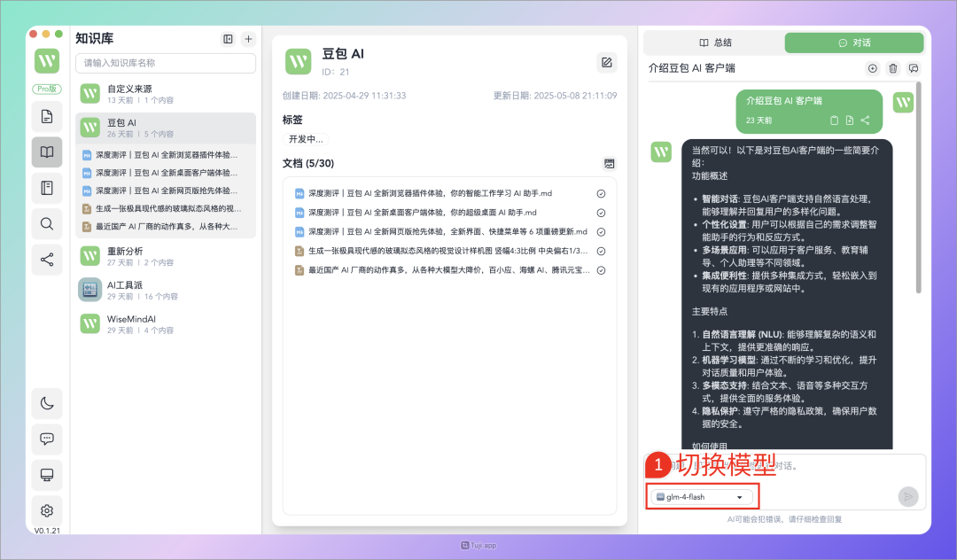957x560 pixels.
Task: Switch to the 对话 tab
Action: (x=854, y=43)
